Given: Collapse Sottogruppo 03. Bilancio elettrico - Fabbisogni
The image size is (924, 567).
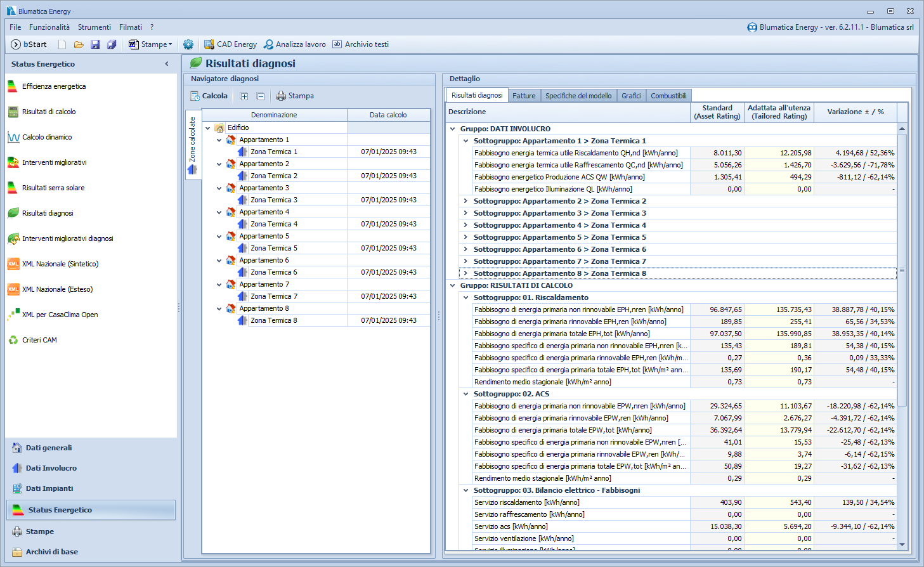Looking at the screenshot, I should point(465,490).
